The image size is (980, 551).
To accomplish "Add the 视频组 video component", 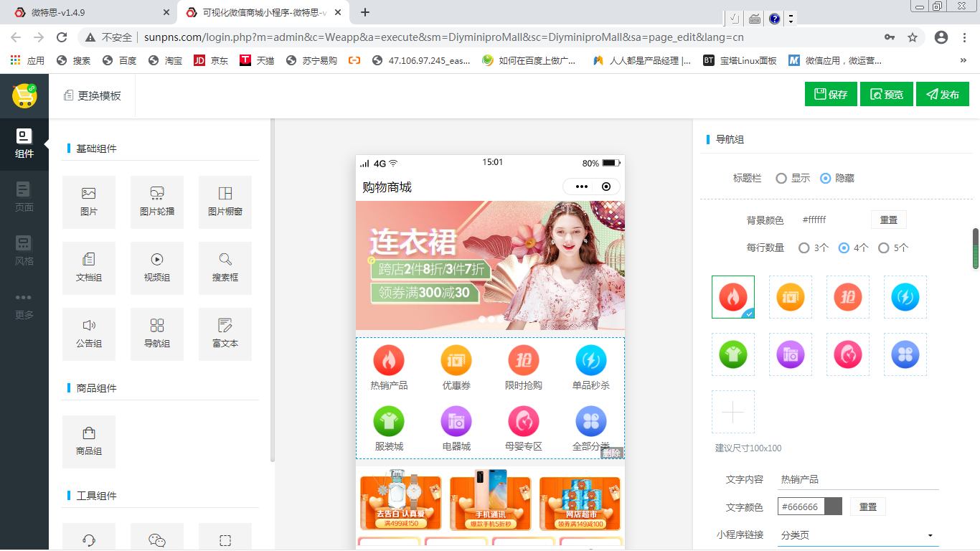I will point(157,268).
